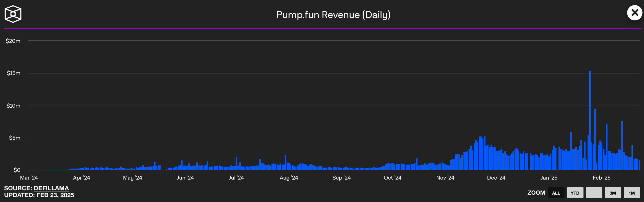Set zoom range to 3M
The image size is (644, 202).
pyautogui.click(x=613, y=193)
